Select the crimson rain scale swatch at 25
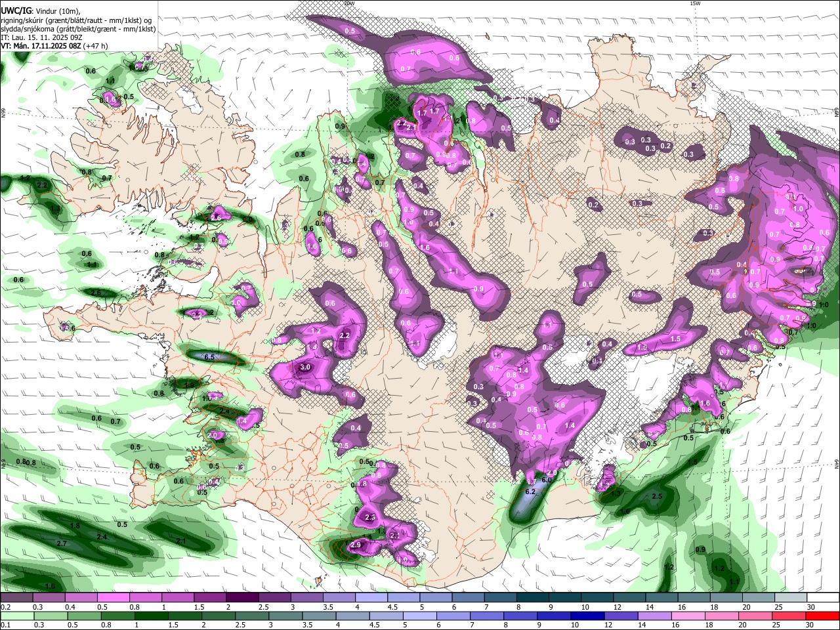The image size is (840, 630). coord(788,616)
